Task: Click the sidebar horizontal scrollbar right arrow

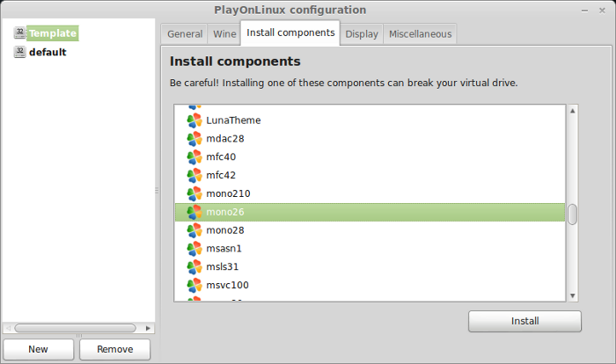Action: (x=148, y=328)
